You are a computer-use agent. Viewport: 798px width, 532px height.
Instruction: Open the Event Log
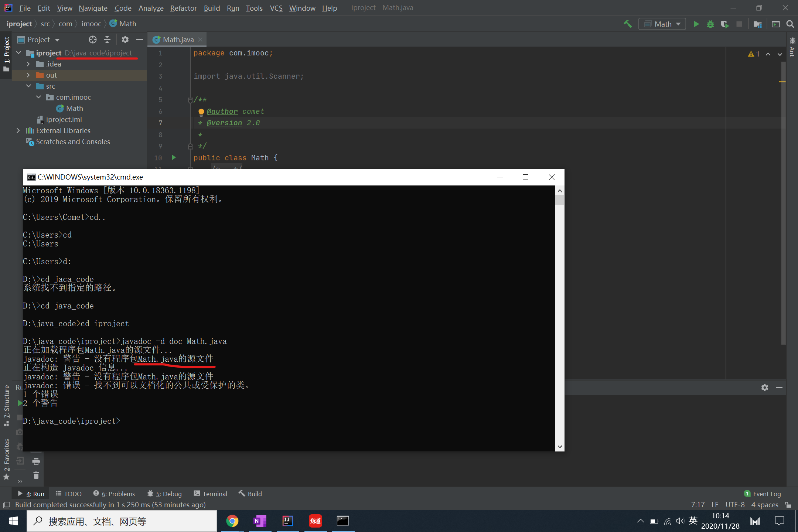coord(762,494)
